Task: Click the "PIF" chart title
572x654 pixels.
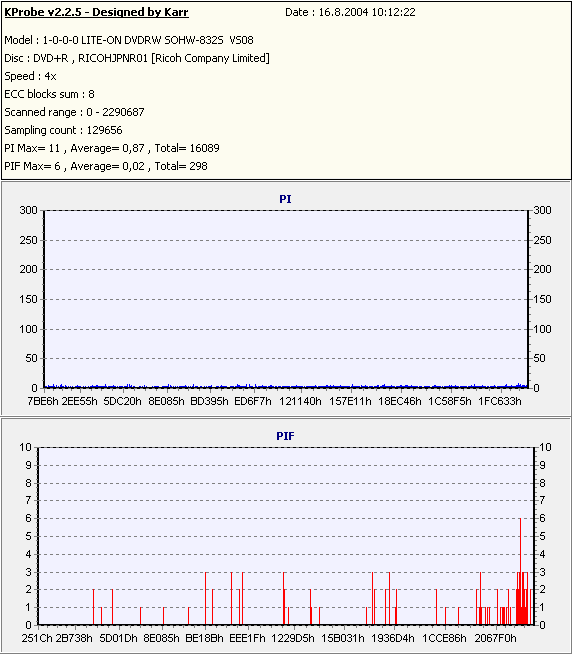Action: [x=285, y=436]
